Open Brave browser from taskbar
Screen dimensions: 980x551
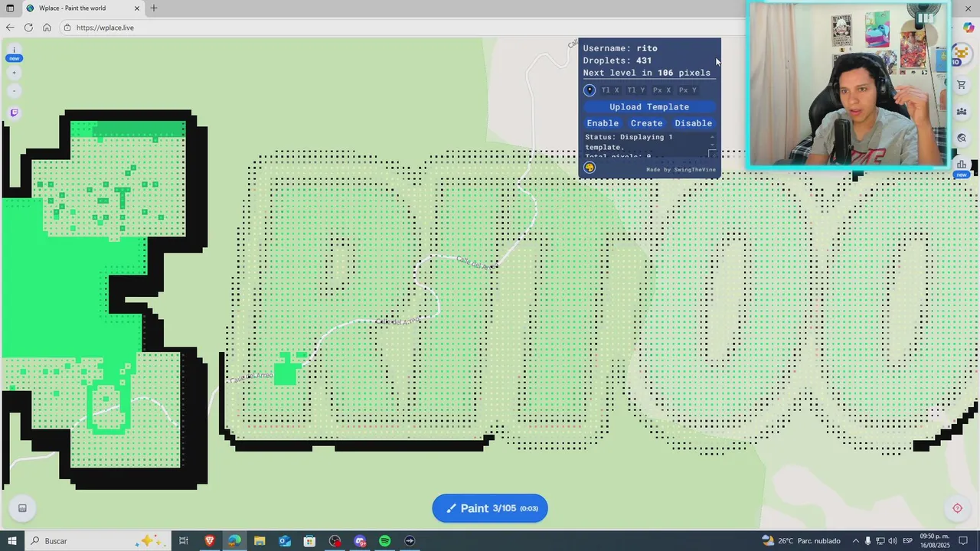209,541
